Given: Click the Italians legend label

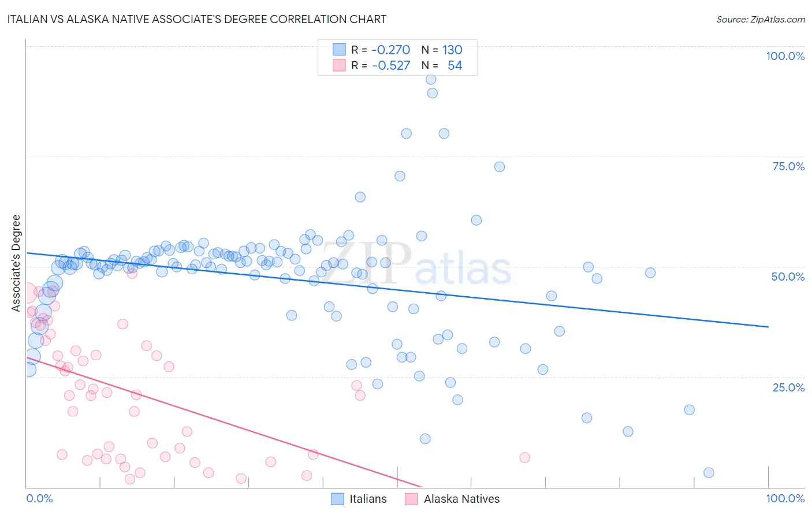Looking at the screenshot, I should [368, 499].
